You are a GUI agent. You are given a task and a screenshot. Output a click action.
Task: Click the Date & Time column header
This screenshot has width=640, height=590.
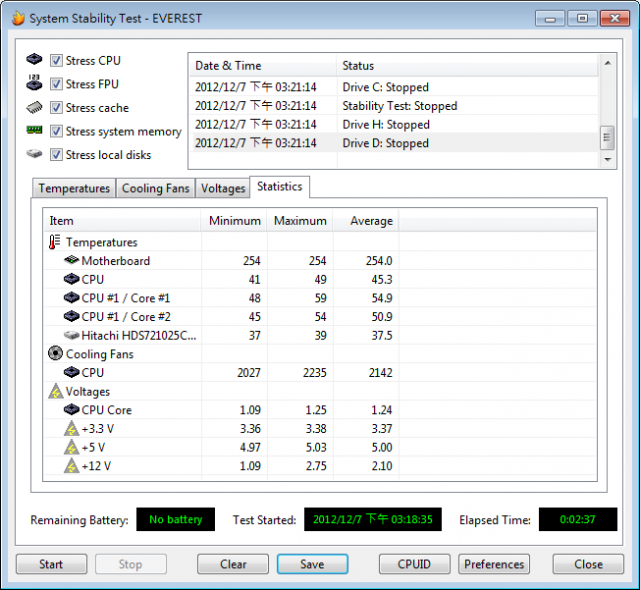pos(263,65)
